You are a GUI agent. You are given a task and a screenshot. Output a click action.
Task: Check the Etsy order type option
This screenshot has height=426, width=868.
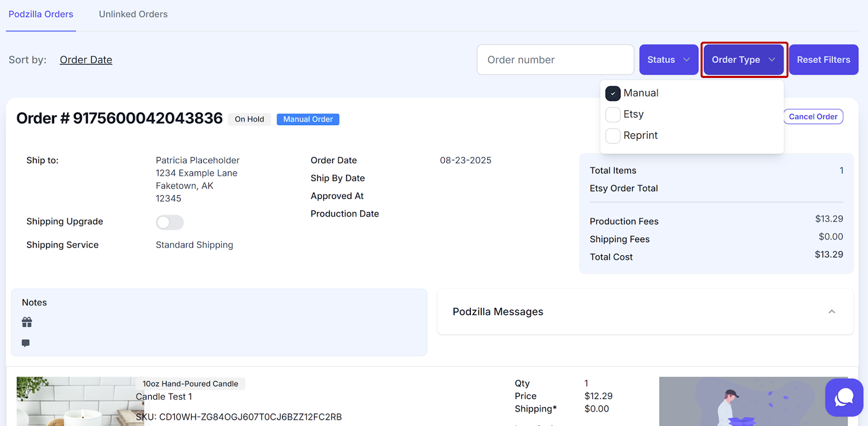pyautogui.click(x=613, y=115)
